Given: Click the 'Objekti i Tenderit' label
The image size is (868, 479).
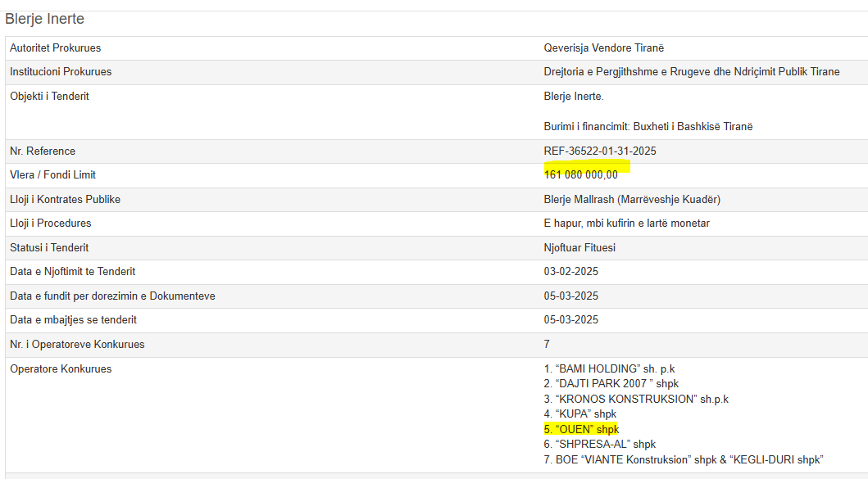Looking at the screenshot, I should [x=49, y=97].
